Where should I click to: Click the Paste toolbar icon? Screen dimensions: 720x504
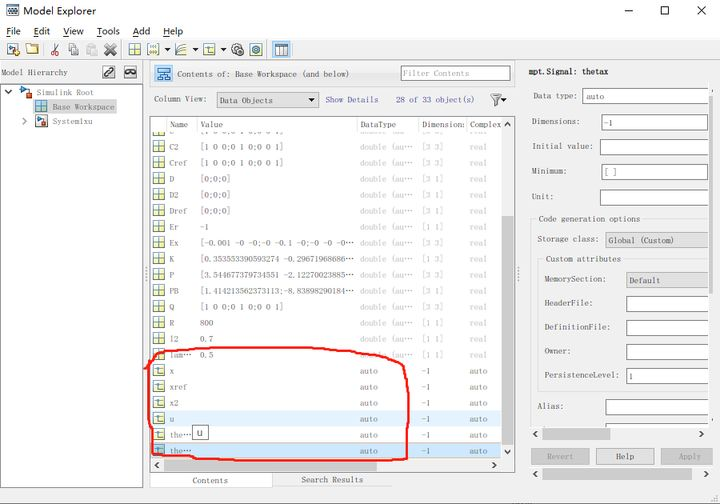click(x=91, y=50)
